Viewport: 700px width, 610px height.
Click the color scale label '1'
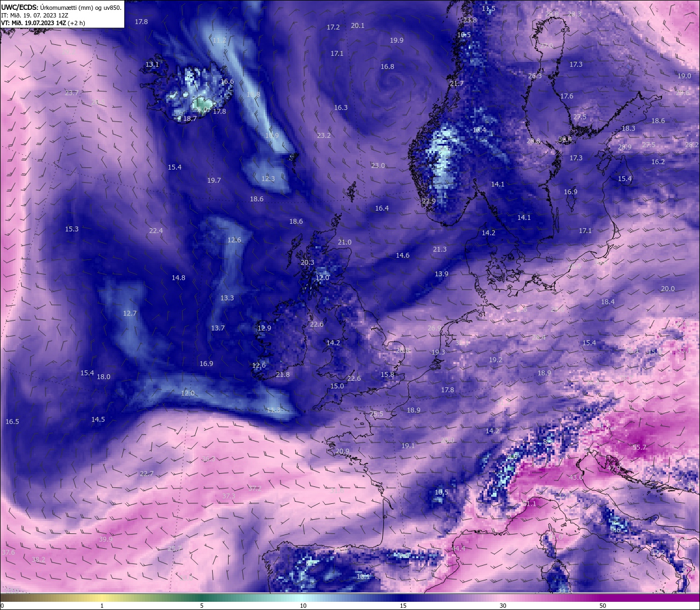pyautogui.click(x=102, y=606)
